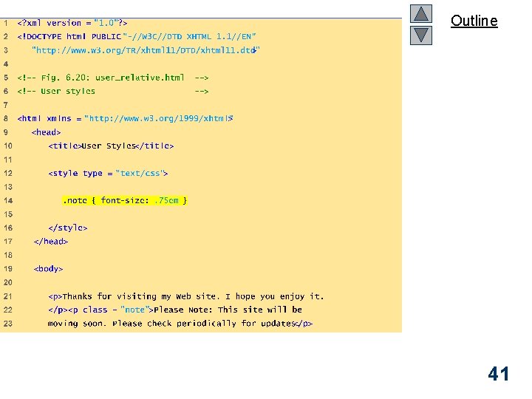Select the closing head tag
532x399 pixels.
coord(51,242)
